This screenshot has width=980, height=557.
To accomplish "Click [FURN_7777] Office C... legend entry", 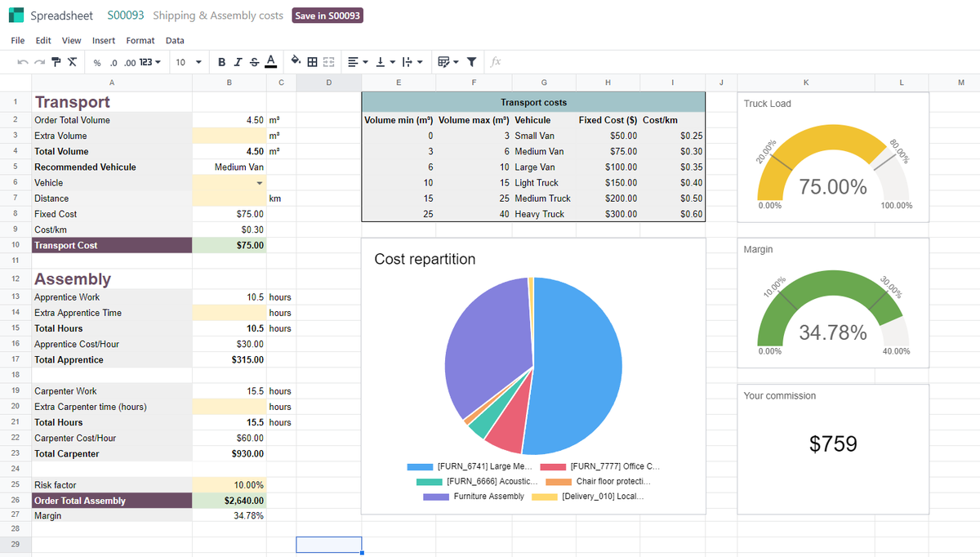I will point(600,466).
